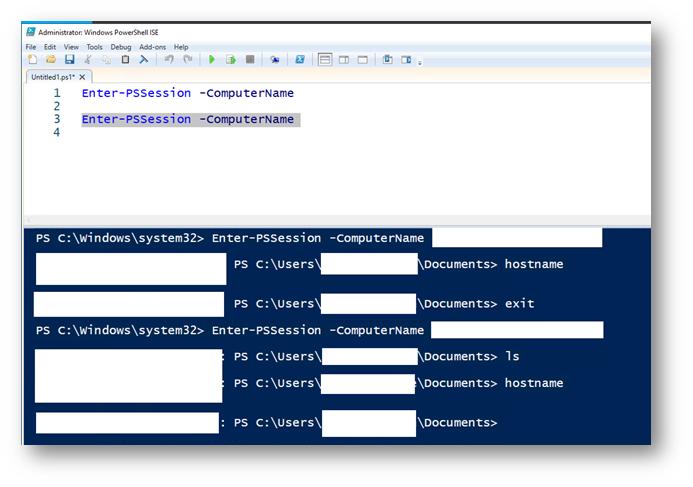The image size is (693, 487).
Task: Toggle Show Script Pane Right layout
Action: click(344, 60)
